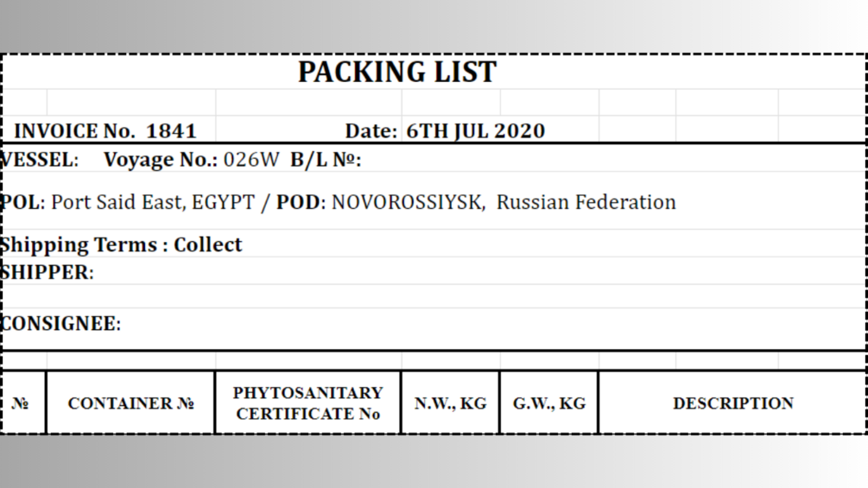868x488 pixels.
Task: Select the POL Port Said East row
Action: [434, 201]
